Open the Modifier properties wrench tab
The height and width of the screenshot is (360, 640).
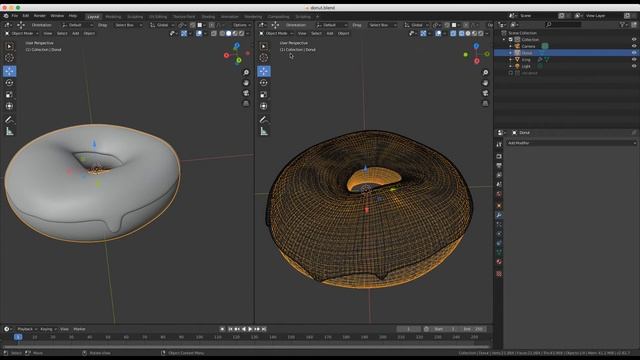(499, 215)
